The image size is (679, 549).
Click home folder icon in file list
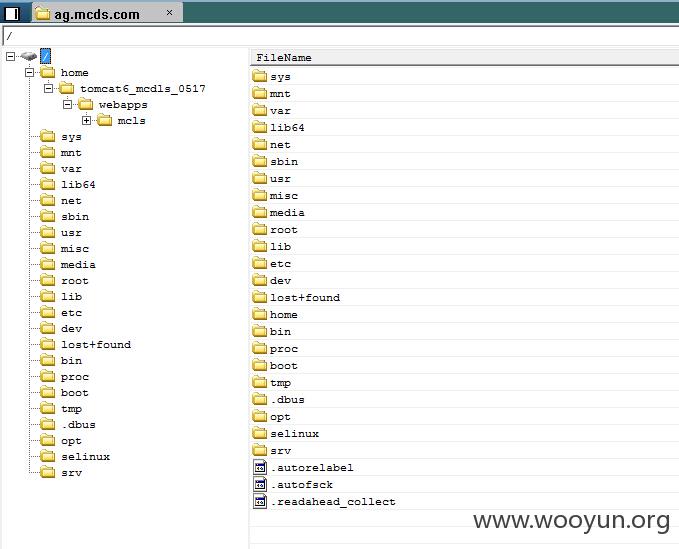tap(259, 314)
